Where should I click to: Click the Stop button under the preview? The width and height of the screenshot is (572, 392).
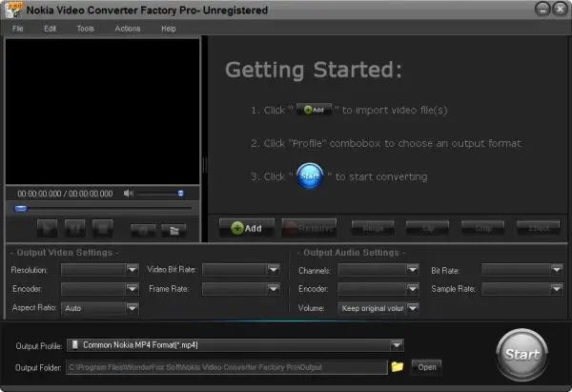click(x=103, y=229)
